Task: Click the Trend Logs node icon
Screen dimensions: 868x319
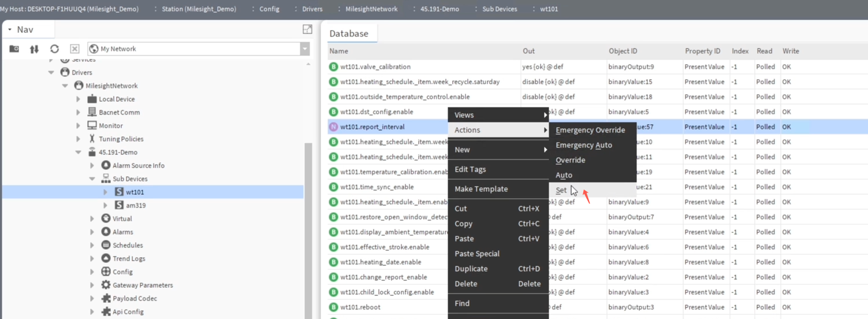Action: pyautogui.click(x=106, y=258)
